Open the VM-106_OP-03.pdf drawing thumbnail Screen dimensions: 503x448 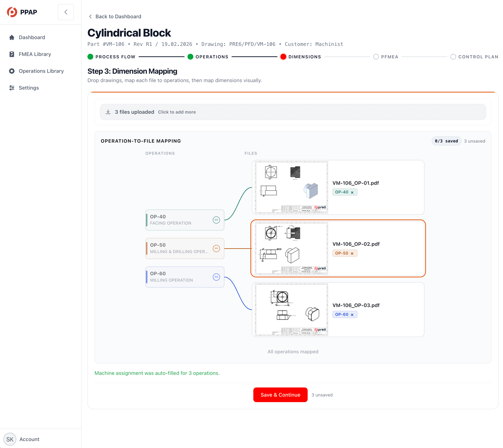[x=291, y=310]
